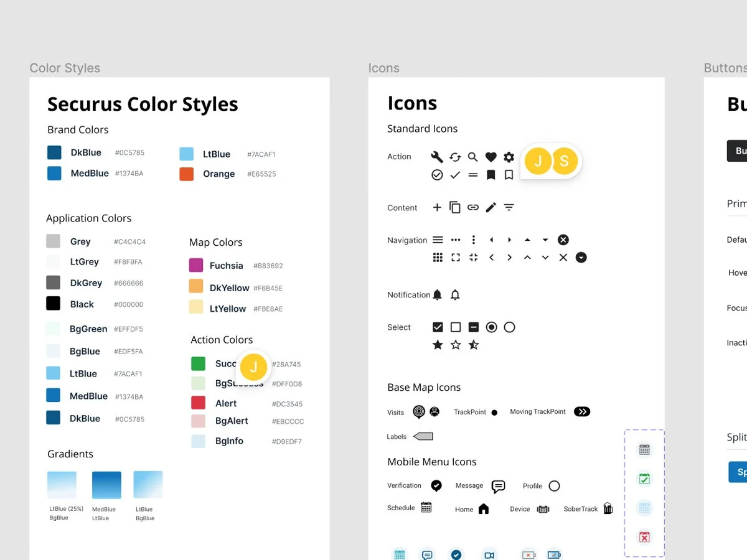
Task: Click the green calendar checkmark icon
Action: click(644, 478)
